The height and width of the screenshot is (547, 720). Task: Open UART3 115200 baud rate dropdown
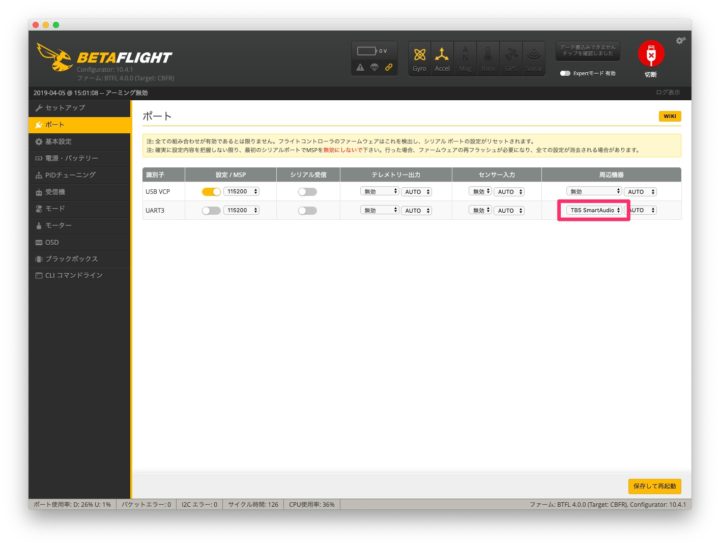[x=241, y=210]
